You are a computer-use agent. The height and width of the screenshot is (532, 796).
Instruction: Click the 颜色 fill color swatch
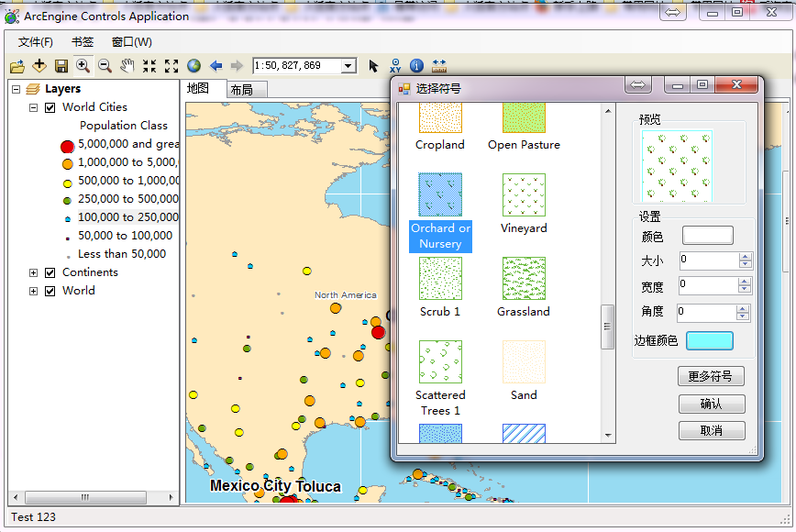pyautogui.click(x=708, y=236)
